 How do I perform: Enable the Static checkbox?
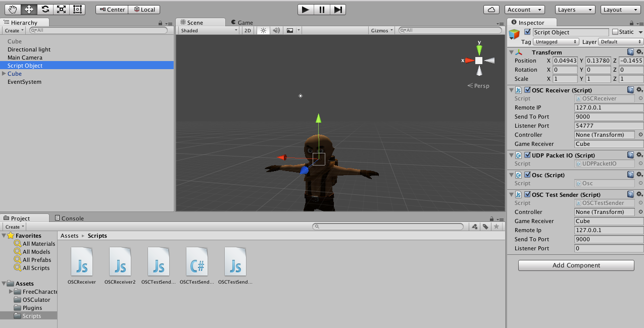pos(615,32)
